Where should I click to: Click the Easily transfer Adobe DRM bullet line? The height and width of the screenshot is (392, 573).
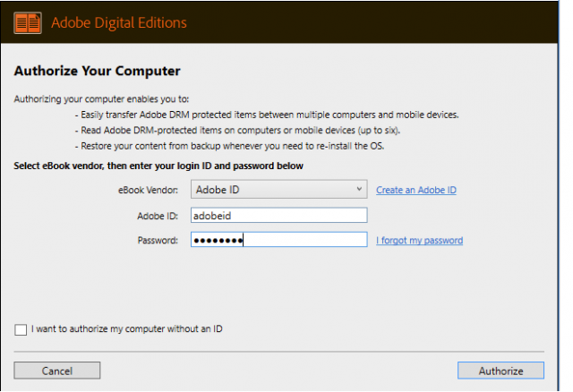click(x=267, y=115)
